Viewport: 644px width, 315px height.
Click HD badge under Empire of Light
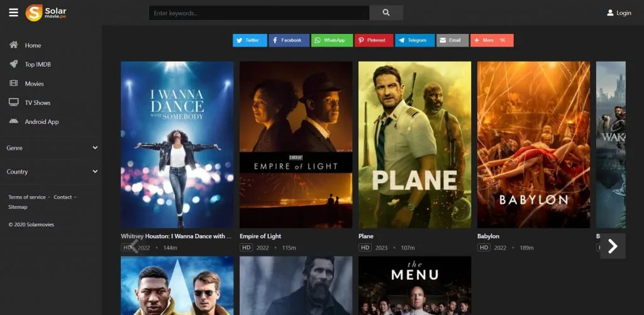(x=246, y=248)
